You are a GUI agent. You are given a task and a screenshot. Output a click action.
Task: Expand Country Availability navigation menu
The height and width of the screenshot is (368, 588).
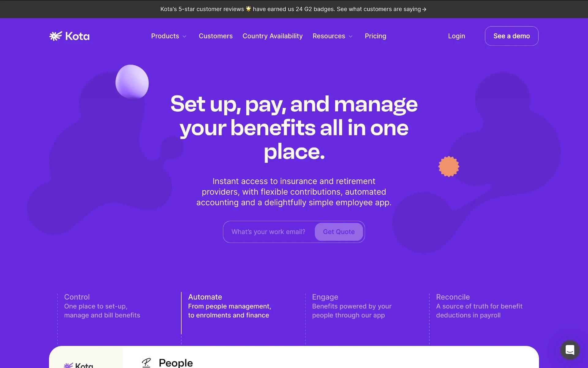(272, 36)
